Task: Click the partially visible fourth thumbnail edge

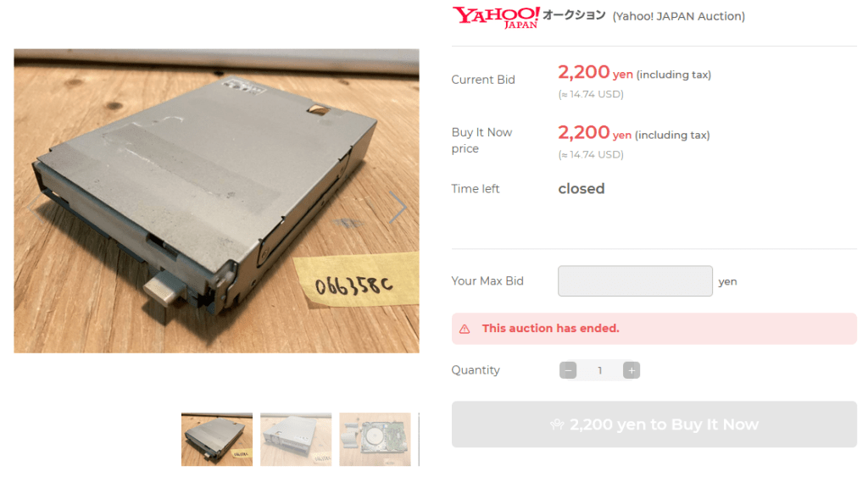Action: (x=419, y=440)
